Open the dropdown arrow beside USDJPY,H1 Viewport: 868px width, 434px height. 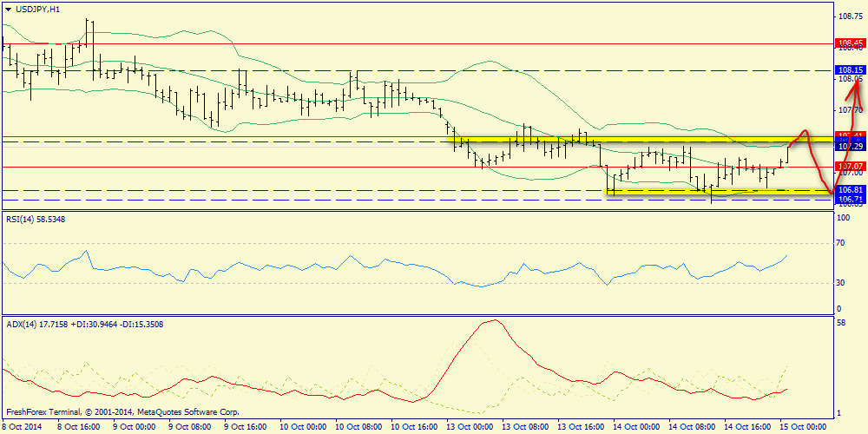point(8,9)
